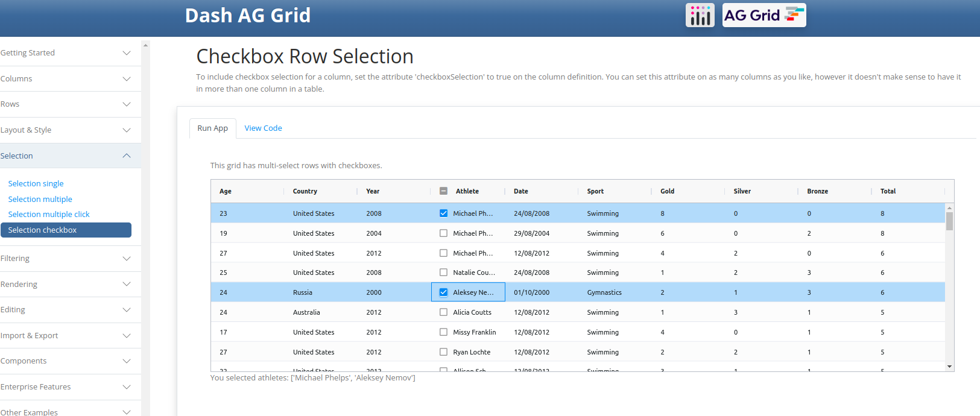Image resolution: width=980 pixels, height=416 pixels.
Task: Tick the Missy Franklin row checkbox
Action: tap(443, 332)
